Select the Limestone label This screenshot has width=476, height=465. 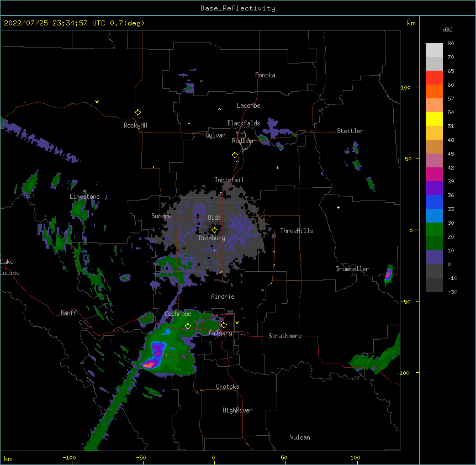coord(84,197)
